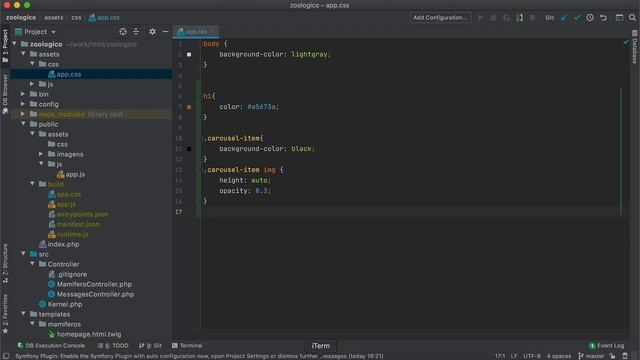
Task: Expand the bin folder
Action: [x=23, y=94]
